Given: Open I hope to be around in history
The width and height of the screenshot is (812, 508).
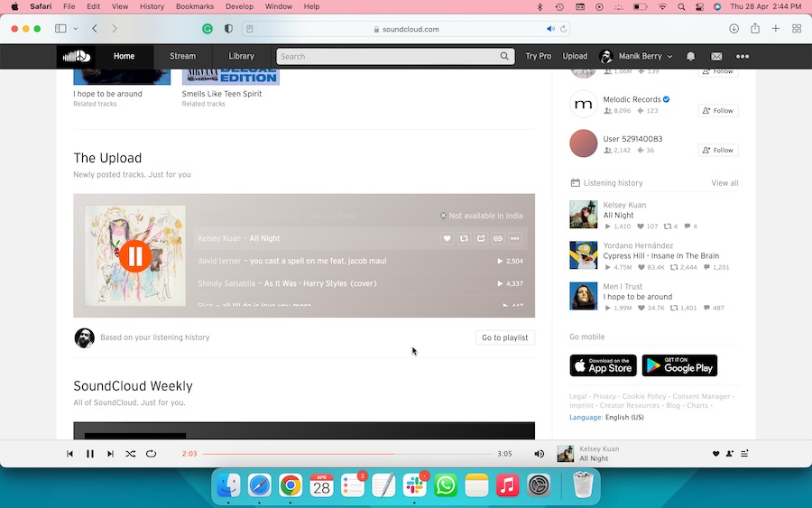Looking at the screenshot, I should coord(638,297).
